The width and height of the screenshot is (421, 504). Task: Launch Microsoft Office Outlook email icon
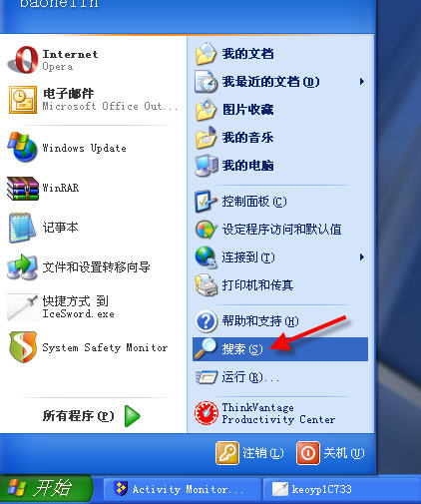click(x=23, y=100)
